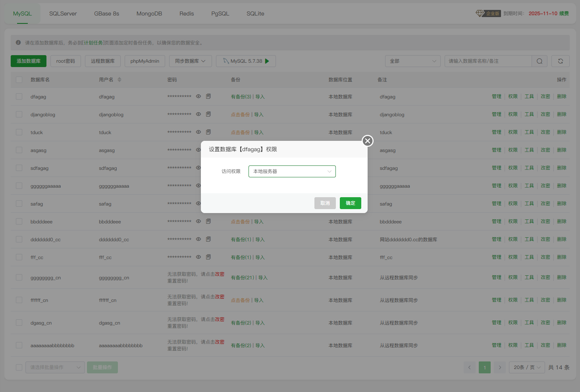Sort the list by username column arrows

pos(119,80)
